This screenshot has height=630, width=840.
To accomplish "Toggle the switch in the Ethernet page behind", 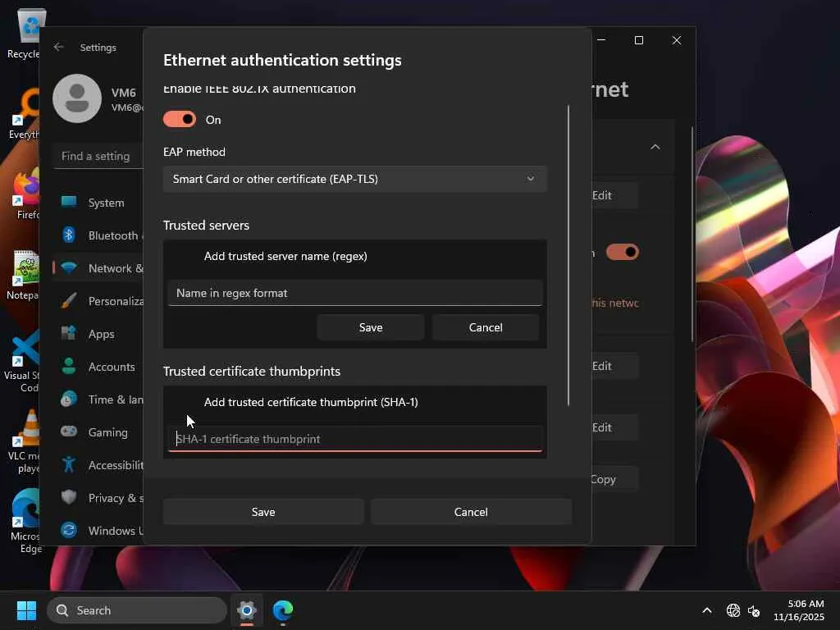I will (622, 252).
